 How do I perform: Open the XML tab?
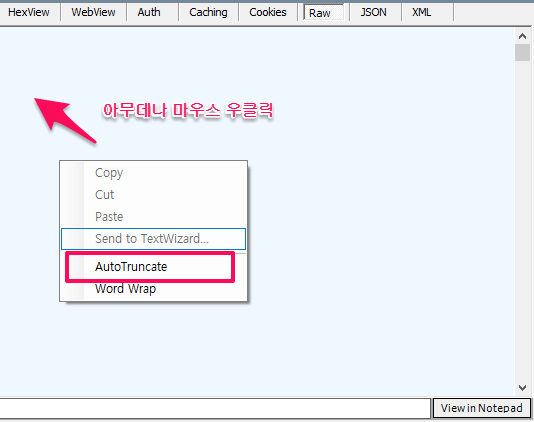(422, 12)
